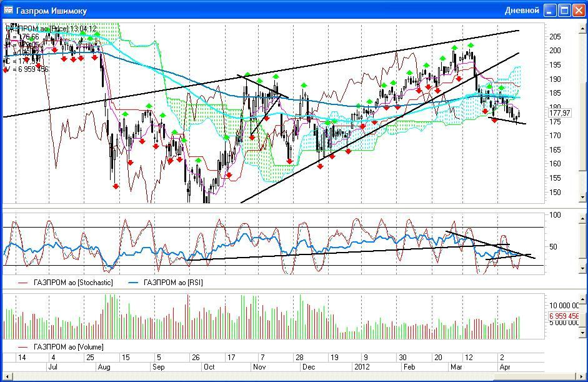The image size is (588, 382).
Task: Select the ГАЗПРОМ ао [Stochastic] legend entry
Action: pos(66,283)
